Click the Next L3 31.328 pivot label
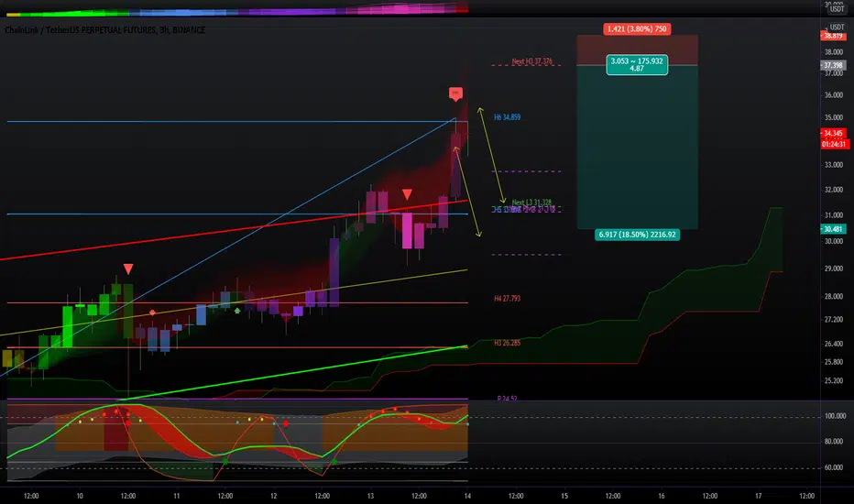 531,203
